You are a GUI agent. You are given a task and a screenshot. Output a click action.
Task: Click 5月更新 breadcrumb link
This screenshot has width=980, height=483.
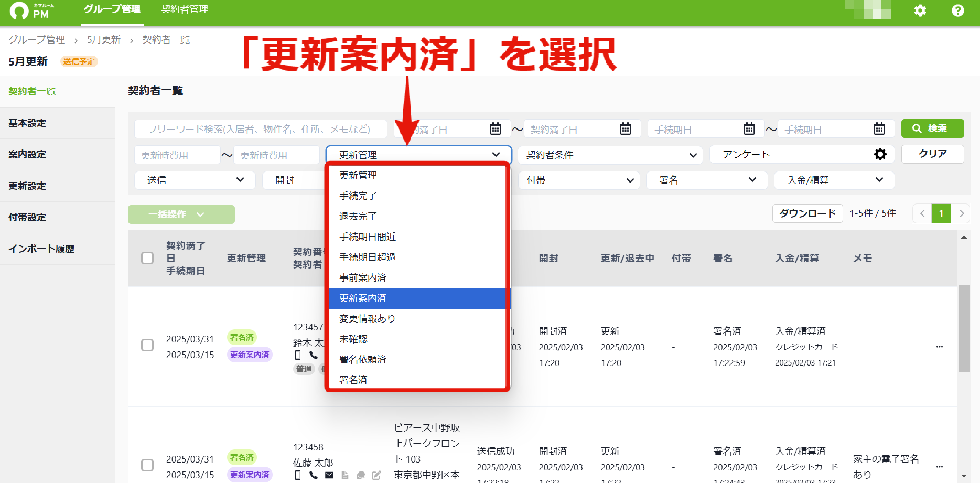tap(104, 40)
